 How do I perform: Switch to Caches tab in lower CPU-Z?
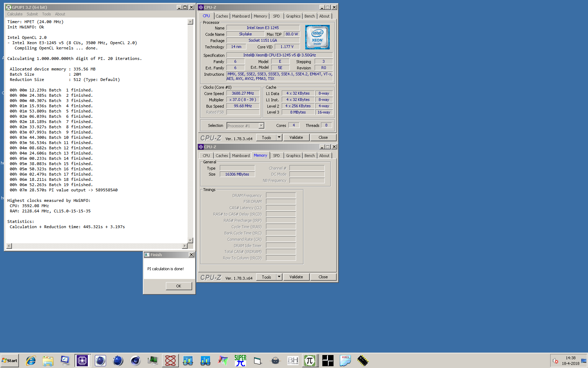click(x=222, y=156)
